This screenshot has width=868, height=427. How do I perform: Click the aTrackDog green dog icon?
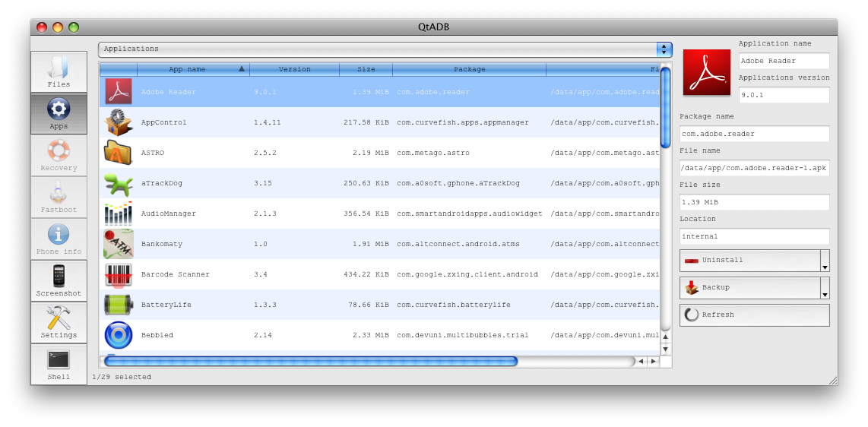click(119, 183)
